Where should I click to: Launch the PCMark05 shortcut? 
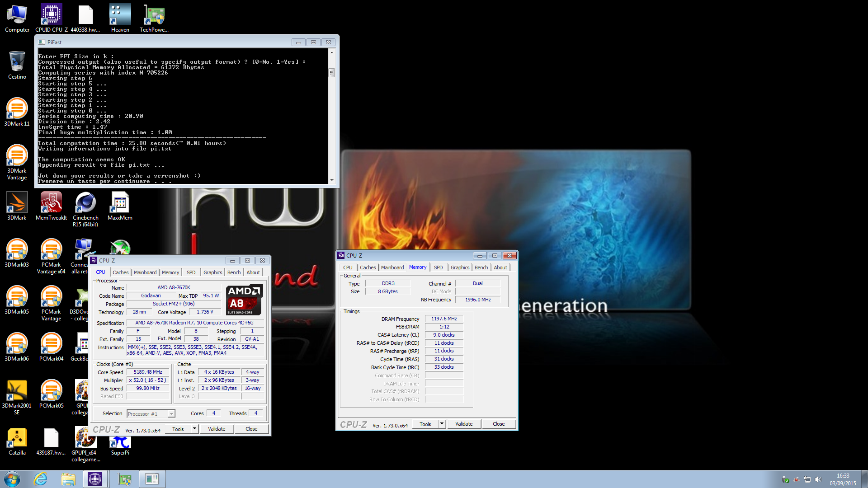point(51,394)
